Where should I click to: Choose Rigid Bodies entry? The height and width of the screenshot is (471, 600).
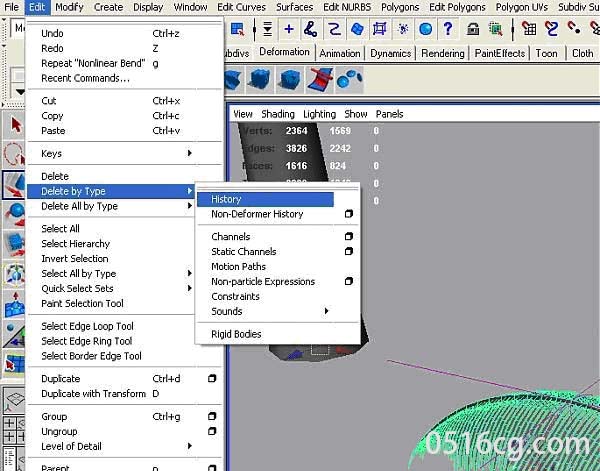point(236,334)
